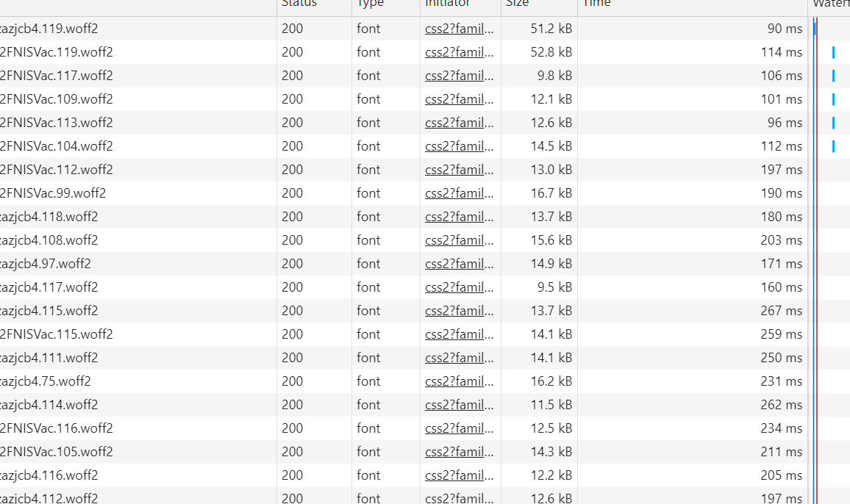
Task: Select the 2FNISVac.105.woff2 request
Action: pyautogui.click(x=57, y=452)
